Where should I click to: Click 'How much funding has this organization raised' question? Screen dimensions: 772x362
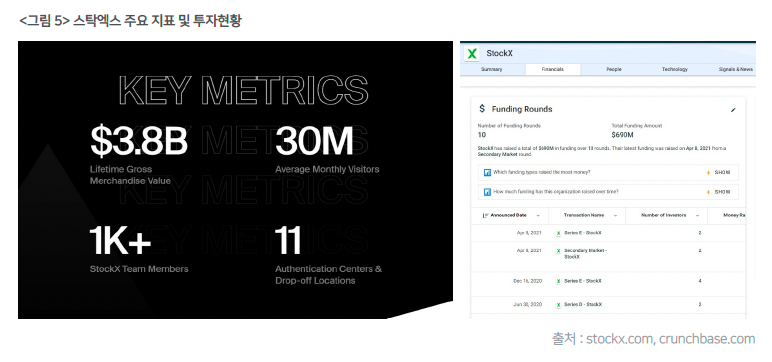click(556, 192)
